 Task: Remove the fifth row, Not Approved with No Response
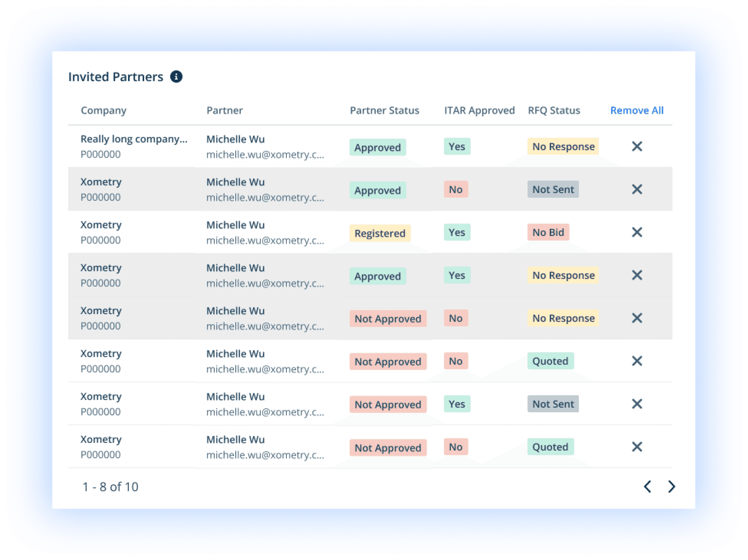click(x=637, y=318)
